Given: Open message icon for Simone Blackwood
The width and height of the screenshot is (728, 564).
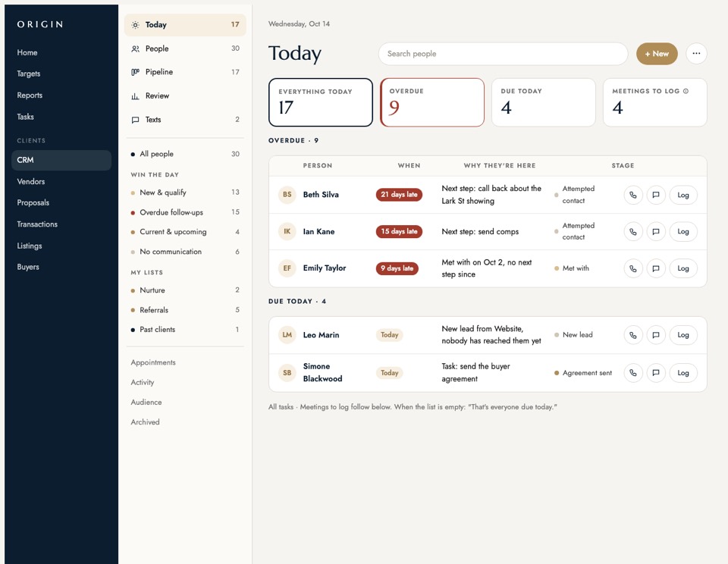Looking at the screenshot, I should 655,373.
